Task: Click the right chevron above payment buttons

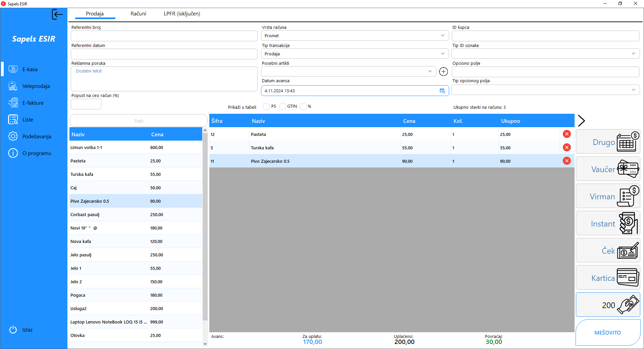Action: pos(582,120)
